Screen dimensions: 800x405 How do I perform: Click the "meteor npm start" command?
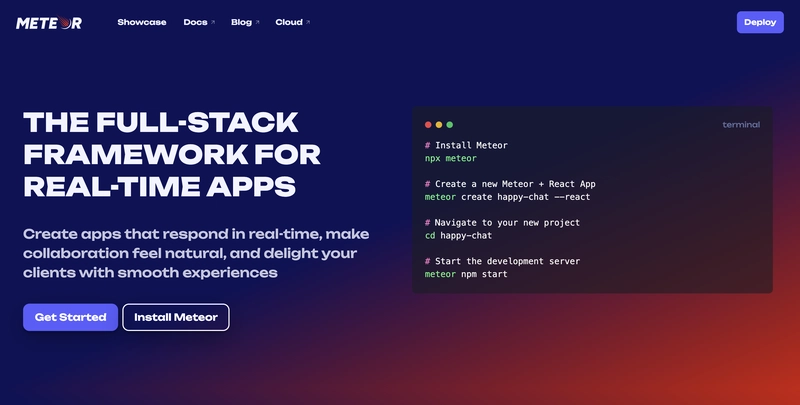click(466, 274)
